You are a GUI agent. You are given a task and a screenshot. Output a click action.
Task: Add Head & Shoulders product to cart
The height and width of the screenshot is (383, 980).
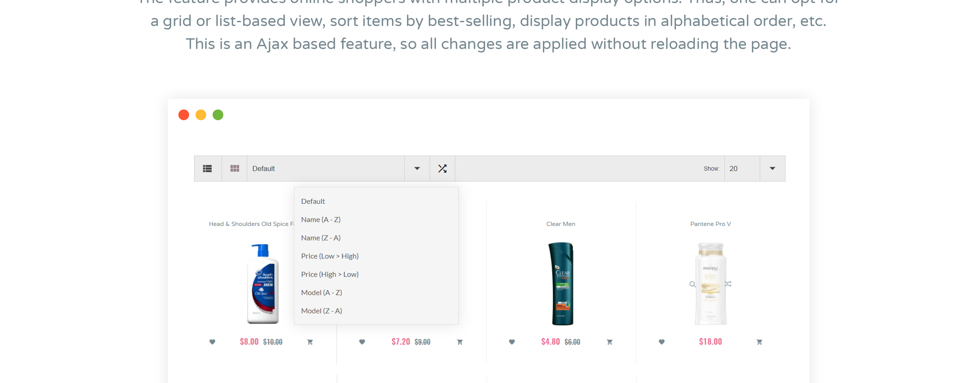point(310,342)
